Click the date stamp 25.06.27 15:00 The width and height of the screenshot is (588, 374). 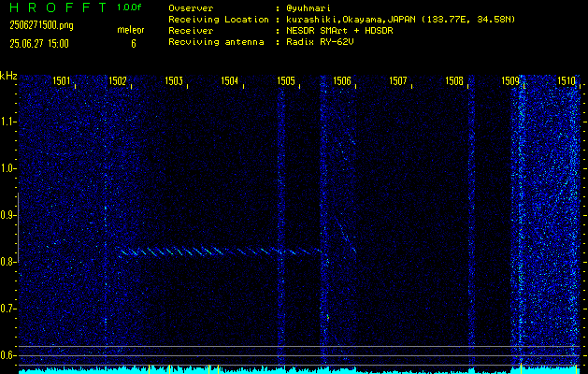click(39, 44)
